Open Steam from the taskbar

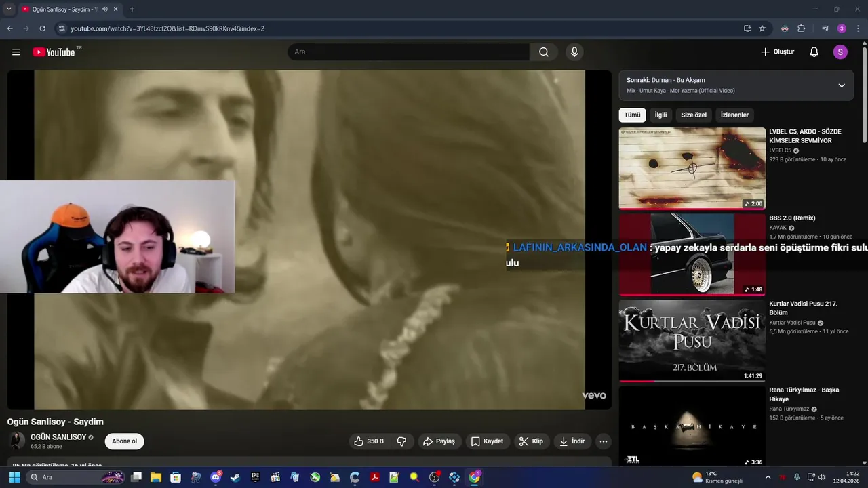[235, 477]
